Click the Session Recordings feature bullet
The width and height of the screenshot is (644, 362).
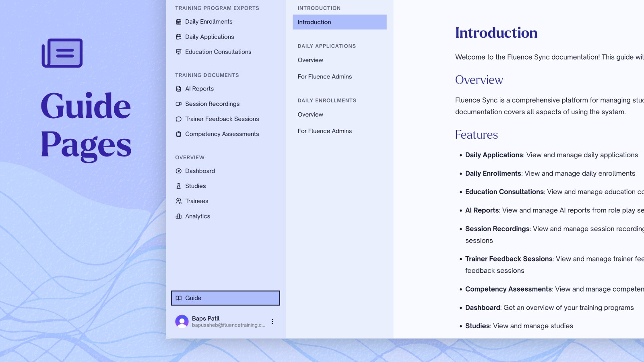pyautogui.click(x=555, y=234)
